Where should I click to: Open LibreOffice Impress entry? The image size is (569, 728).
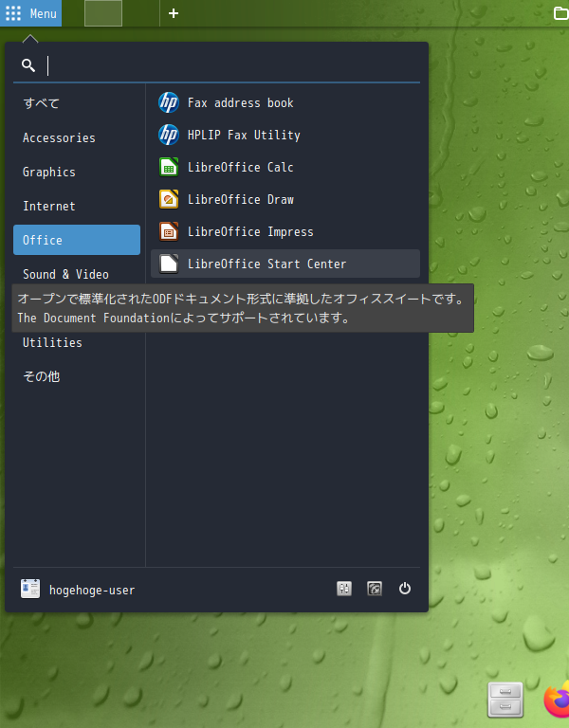[x=285, y=231]
